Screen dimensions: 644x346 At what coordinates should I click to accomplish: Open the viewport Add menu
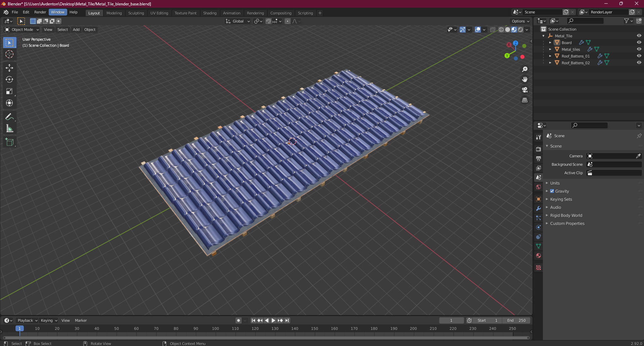pos(76,30)
